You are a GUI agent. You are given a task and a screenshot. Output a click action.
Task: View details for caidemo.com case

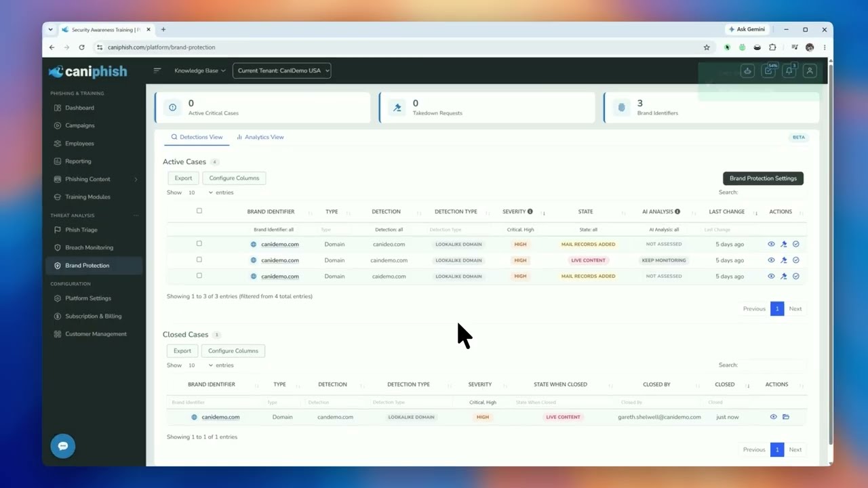(x=771, y=277)
